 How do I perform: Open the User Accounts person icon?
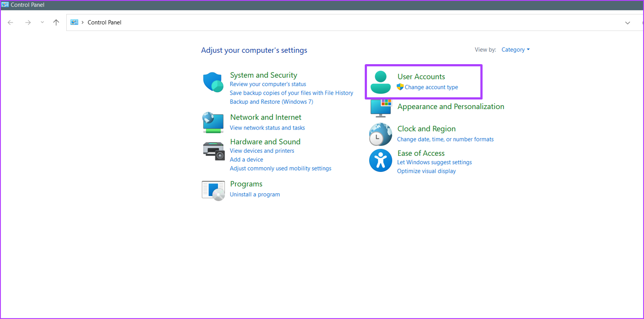[380, 82]
